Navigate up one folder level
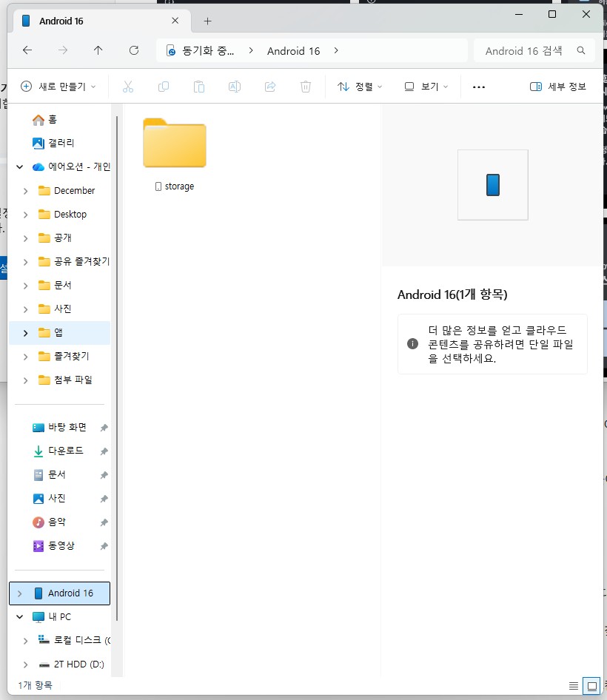The height and width of the screenshot is (700, 607). [x=98, y=50]
